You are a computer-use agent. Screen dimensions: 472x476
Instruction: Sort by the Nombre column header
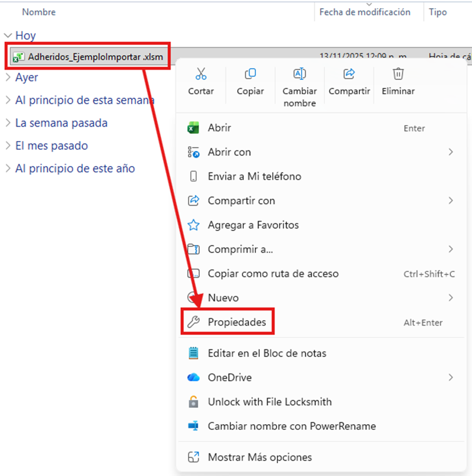coord(39,12)
